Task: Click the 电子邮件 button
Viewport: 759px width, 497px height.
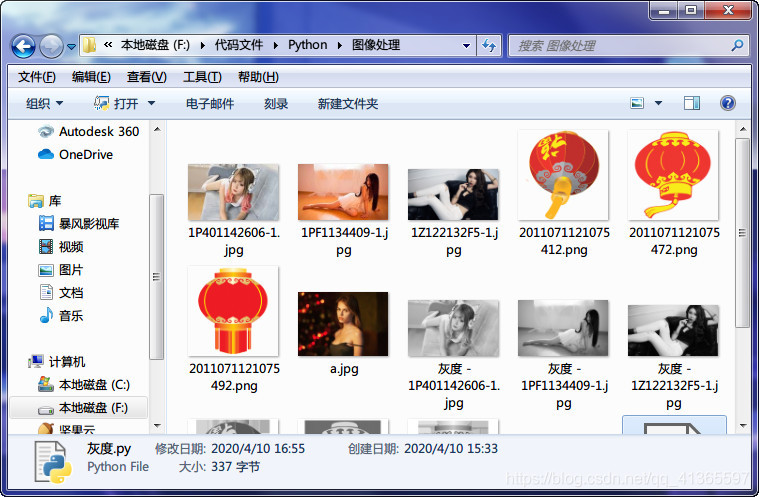Action: point(210,104)
